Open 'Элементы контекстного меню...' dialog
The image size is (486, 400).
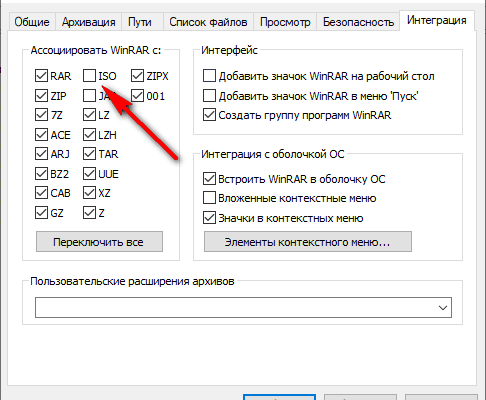point(308,242)
